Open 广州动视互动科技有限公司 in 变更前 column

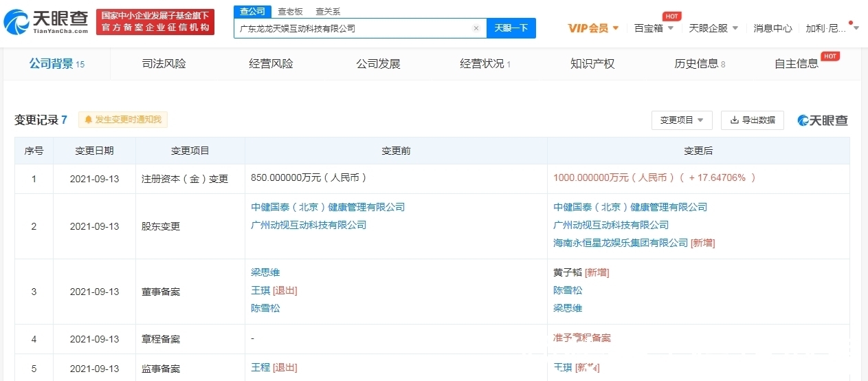tap(309, 225)
